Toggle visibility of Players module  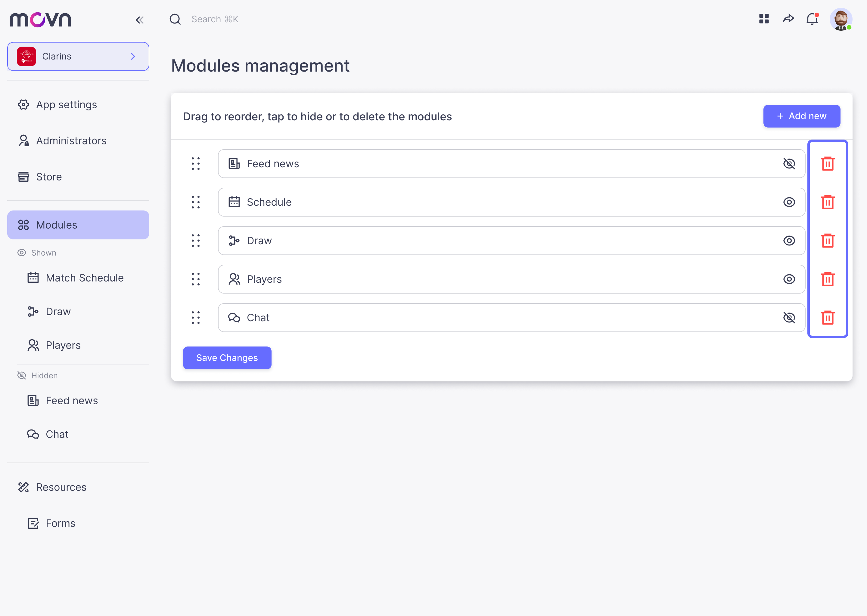pyautogui.click(x=789, y=279)
